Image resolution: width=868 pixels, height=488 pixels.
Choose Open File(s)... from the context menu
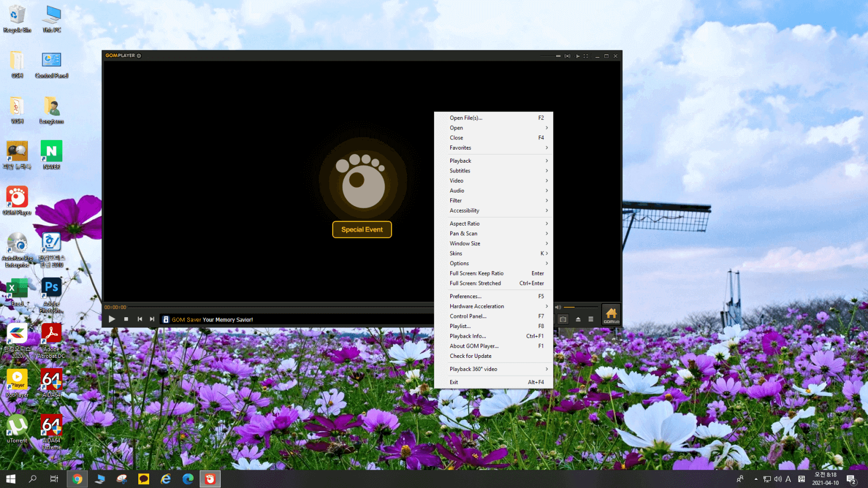494,118
